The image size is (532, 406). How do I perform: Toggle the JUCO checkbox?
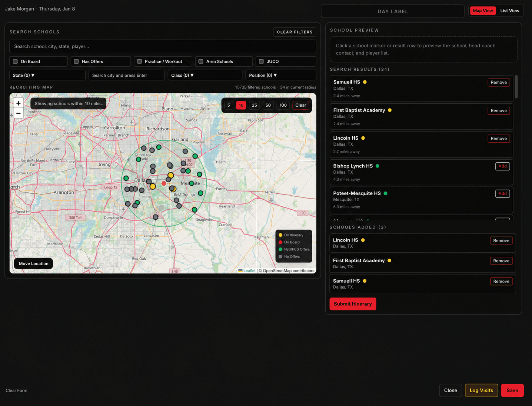click(261, 61)
